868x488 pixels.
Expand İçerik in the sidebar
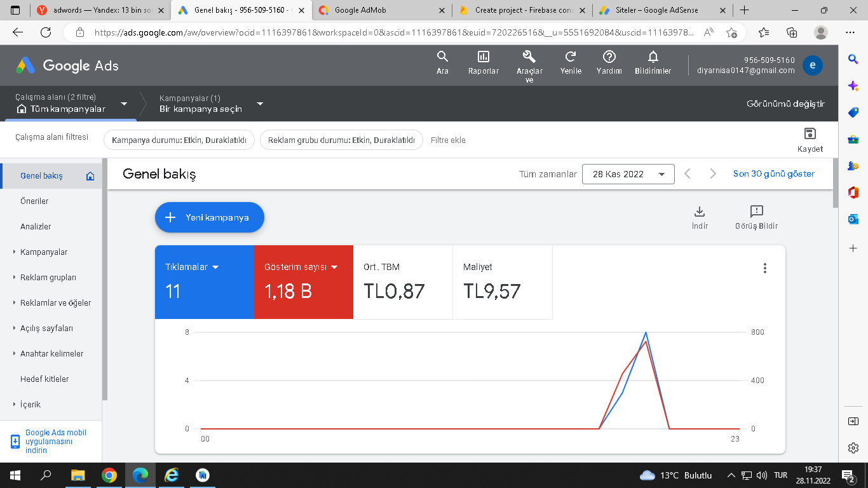[14, 405]
